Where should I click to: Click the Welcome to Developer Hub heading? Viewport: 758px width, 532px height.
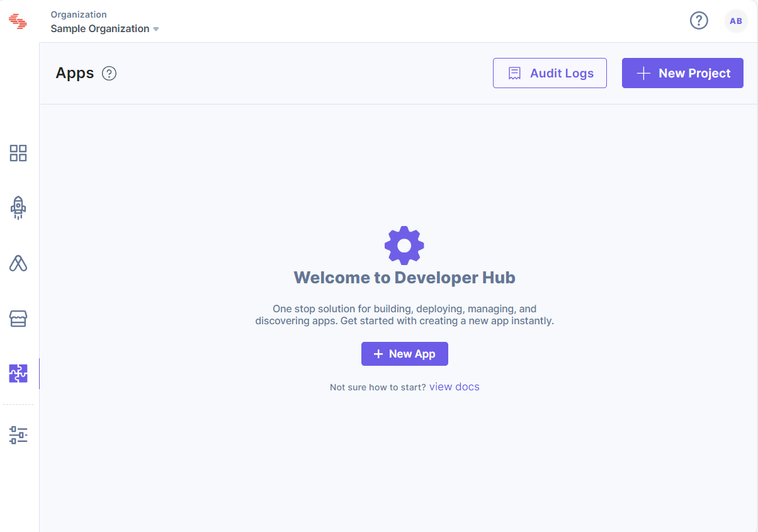coord(405,278)
